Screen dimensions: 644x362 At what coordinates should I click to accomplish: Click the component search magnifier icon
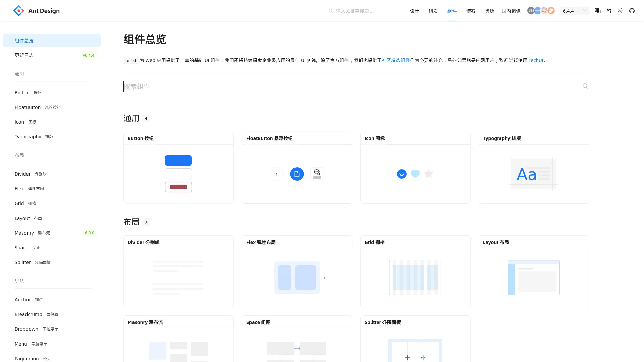coord(585,86)
